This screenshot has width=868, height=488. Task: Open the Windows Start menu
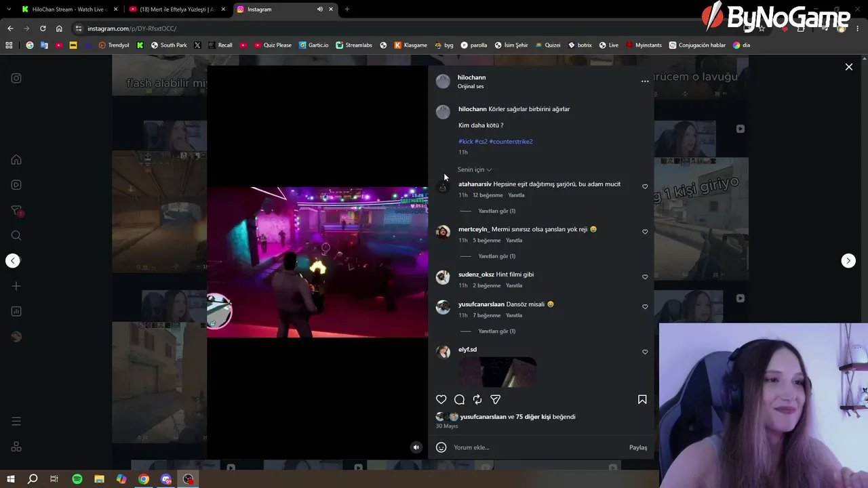[11, 479]
